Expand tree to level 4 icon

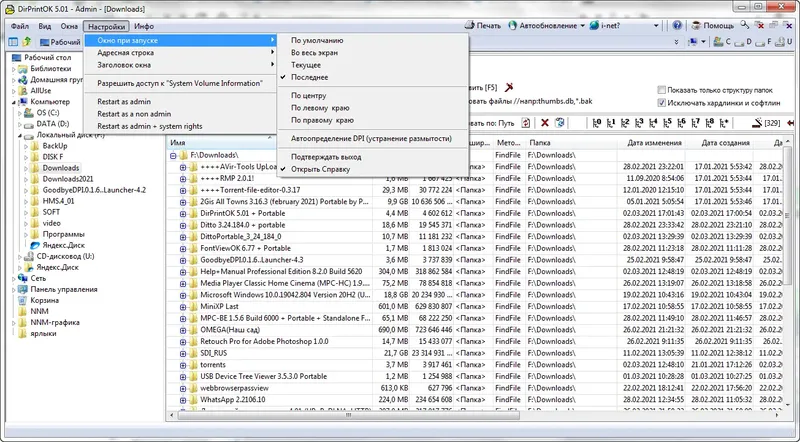[654, 123]
